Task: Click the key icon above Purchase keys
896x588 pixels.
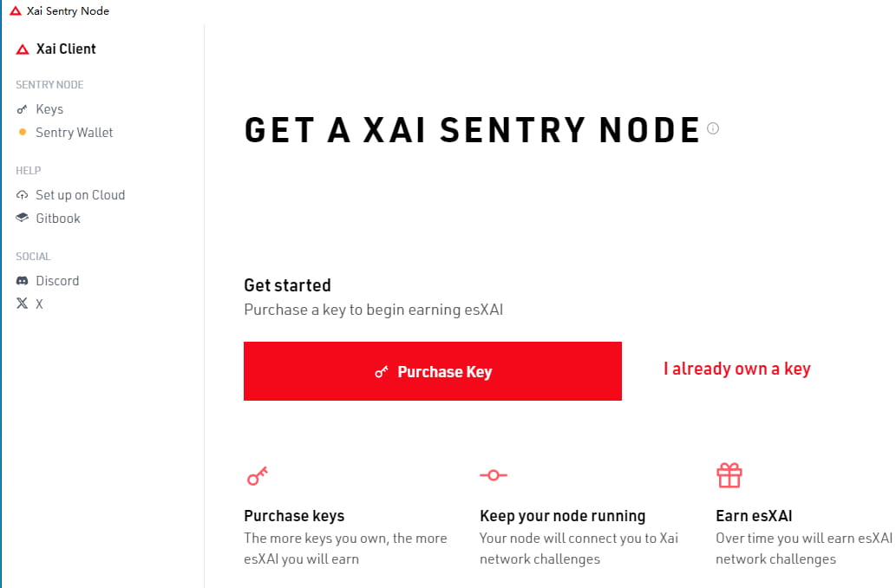Action: pyautogui.click(x=257, y=475)
